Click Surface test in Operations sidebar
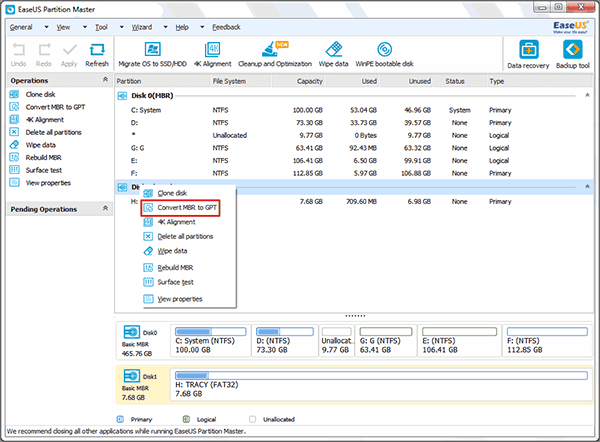This screenshot has width=600, height=442. [x=46, y=171]
